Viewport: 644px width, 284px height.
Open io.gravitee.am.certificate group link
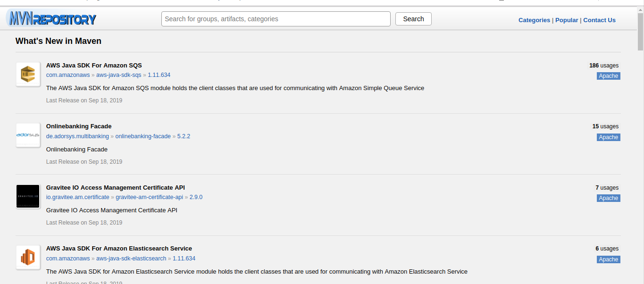(78, 197)
